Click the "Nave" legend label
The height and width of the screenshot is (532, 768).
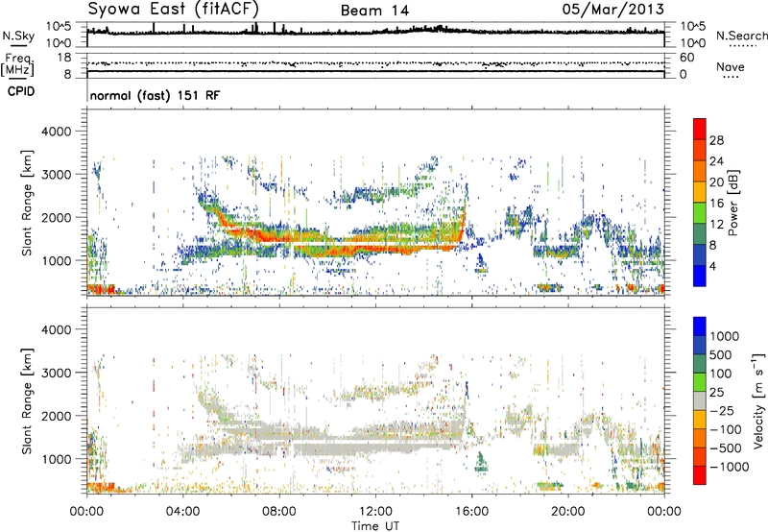[731, 66]
